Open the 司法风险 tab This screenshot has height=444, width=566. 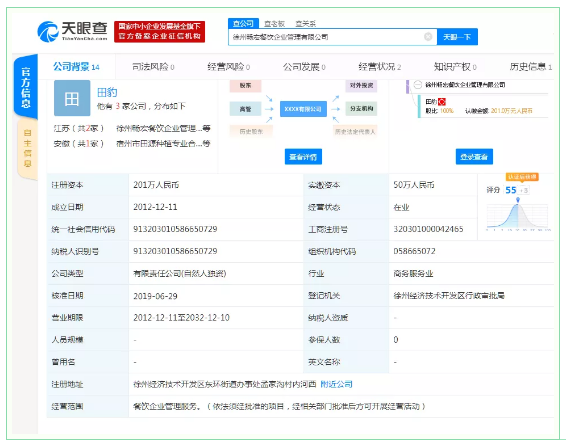tap(153, 67)
